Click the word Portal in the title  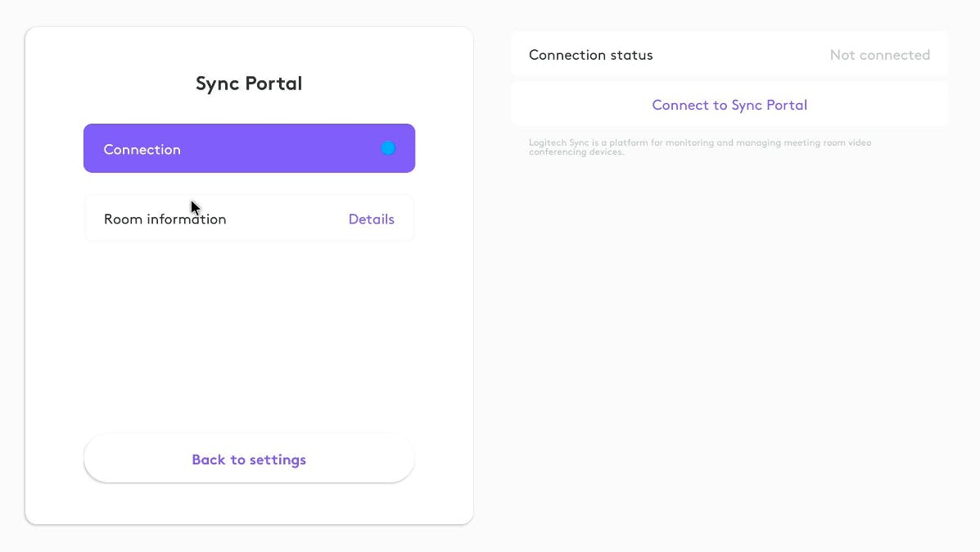[x=277, y=84]
